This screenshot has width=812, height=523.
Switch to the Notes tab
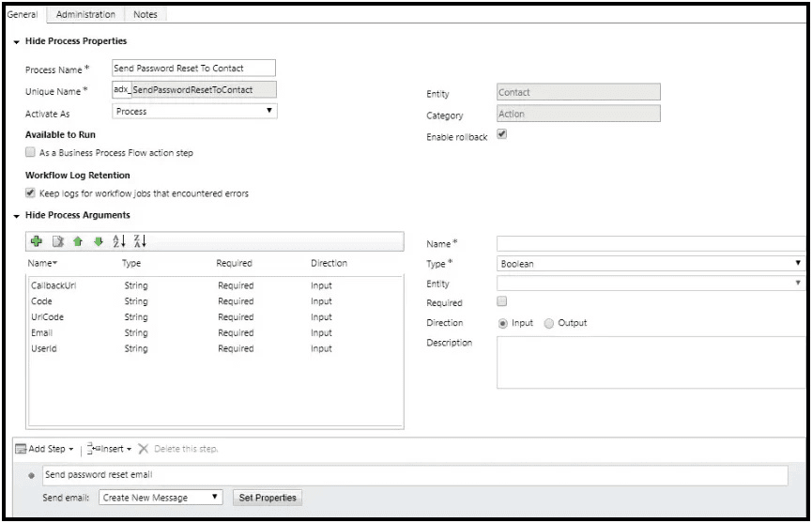pyautogui.click(x=145, y=14)
